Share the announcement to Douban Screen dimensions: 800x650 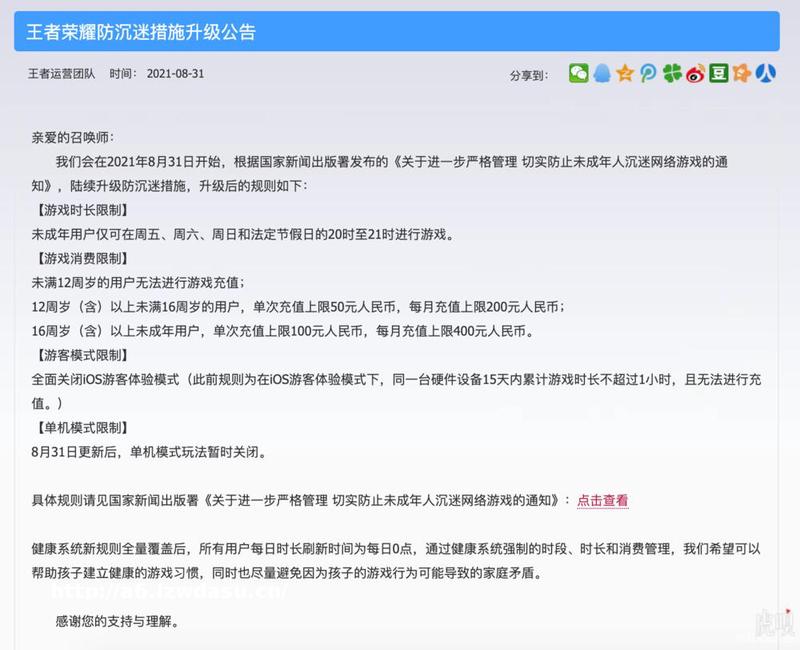coord(718,73)
